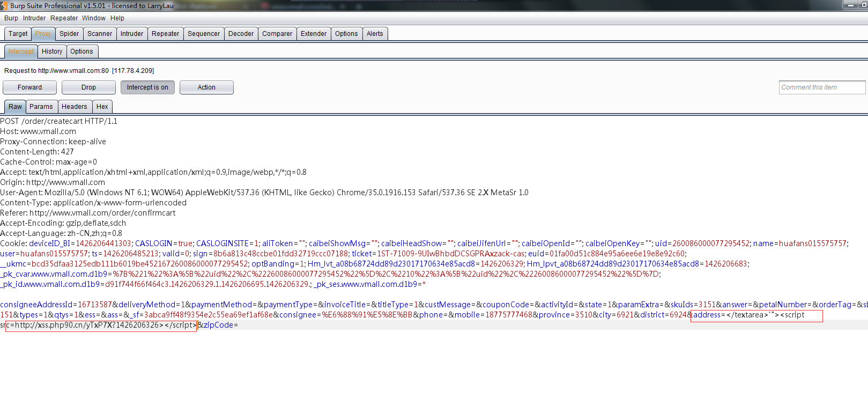View the Alerts tab
The image size is (868, 414).
pyautogui.click(x=375, y=34)
